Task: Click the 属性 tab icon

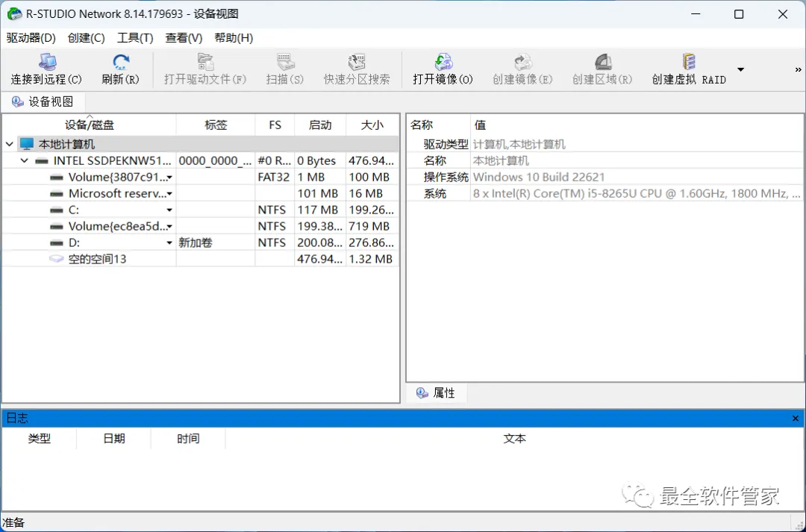Action: click(422, 393)
